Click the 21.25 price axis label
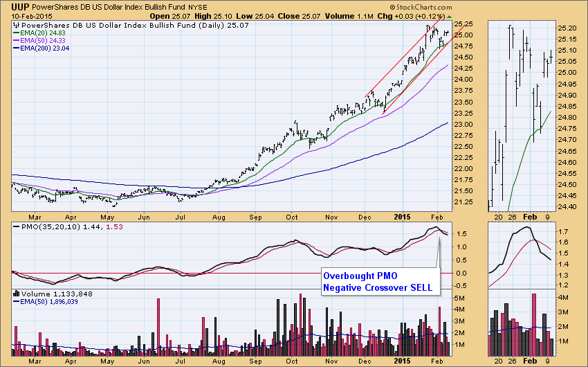This screenshot has width=588, height=367. point(463,202)
